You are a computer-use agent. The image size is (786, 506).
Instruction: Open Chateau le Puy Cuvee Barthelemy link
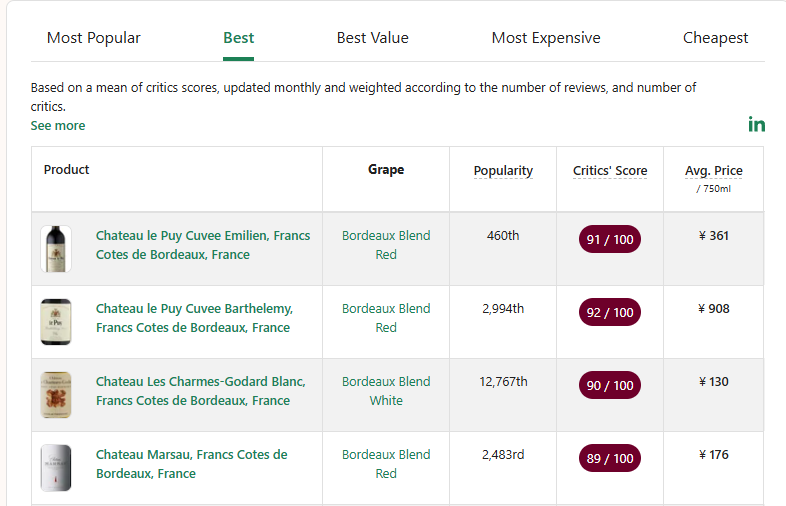point(194,318)
